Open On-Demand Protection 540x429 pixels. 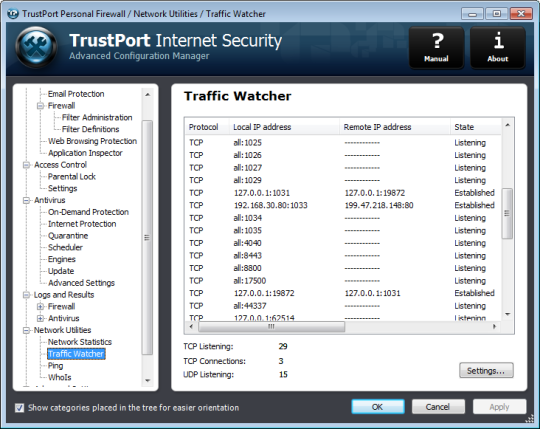coord(88,212)
